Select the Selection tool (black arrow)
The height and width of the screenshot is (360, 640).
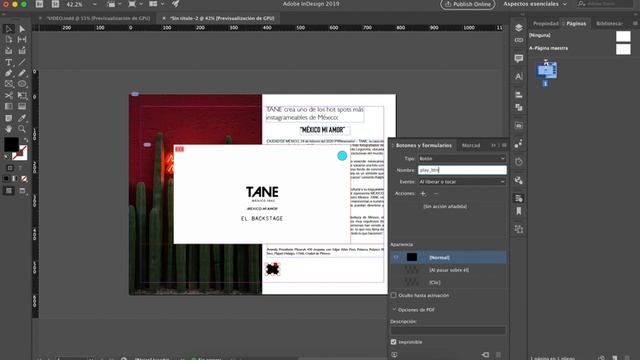tap(9, 29)
